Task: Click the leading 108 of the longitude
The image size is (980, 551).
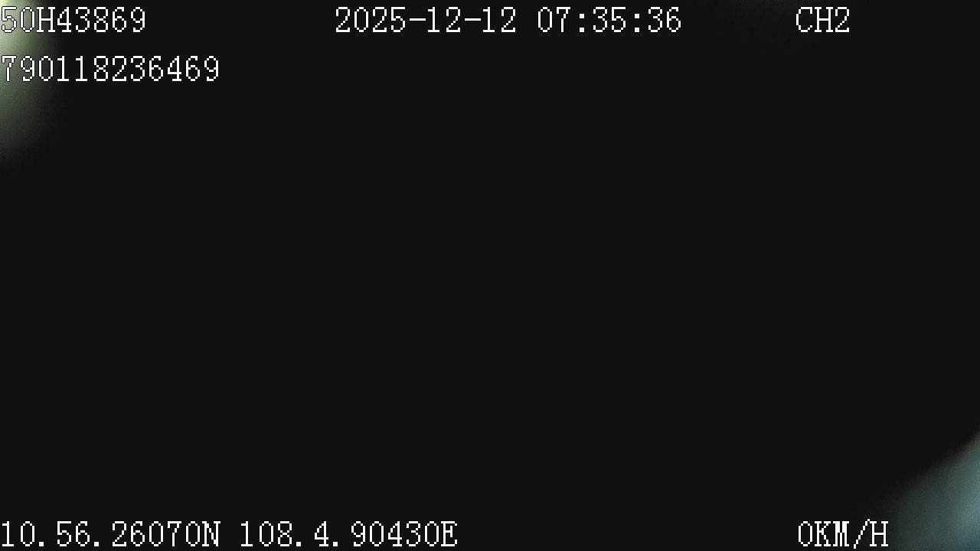Action: coord(266,534)
